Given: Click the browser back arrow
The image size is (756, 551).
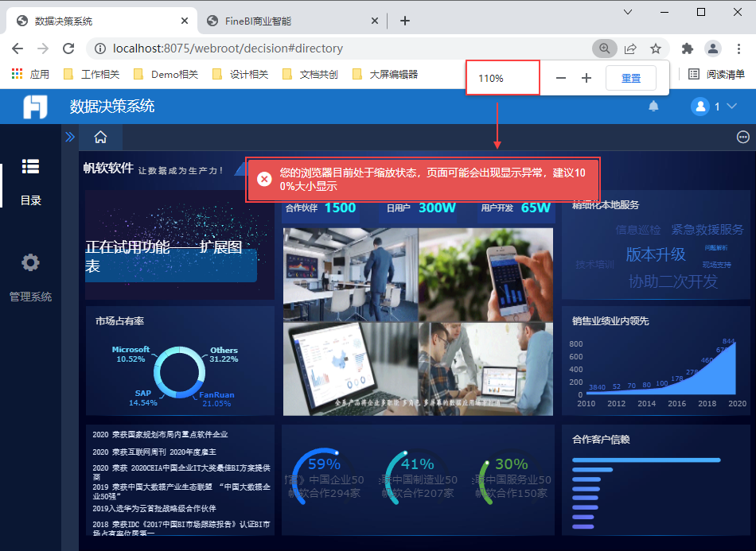Looking at the screenshot, I should tap(18, 49).
